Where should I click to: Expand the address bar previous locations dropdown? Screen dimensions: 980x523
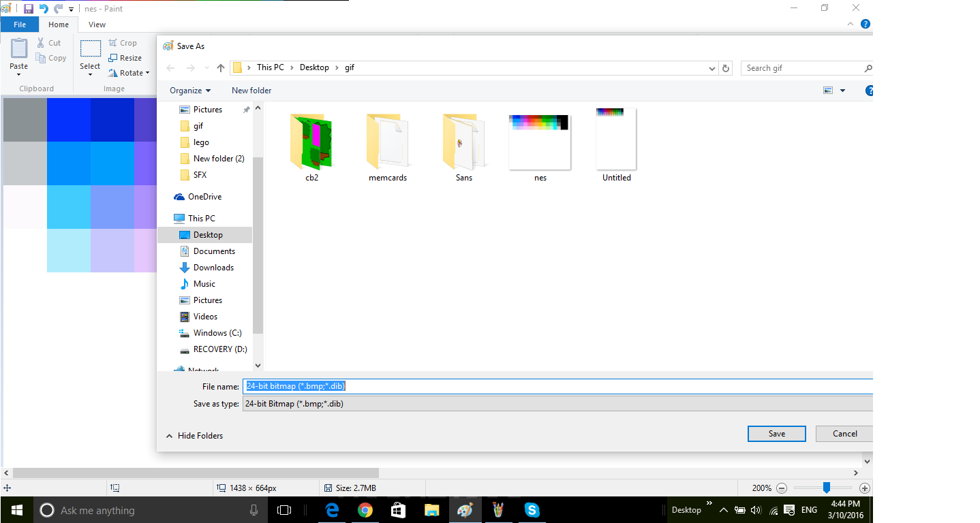712,68
